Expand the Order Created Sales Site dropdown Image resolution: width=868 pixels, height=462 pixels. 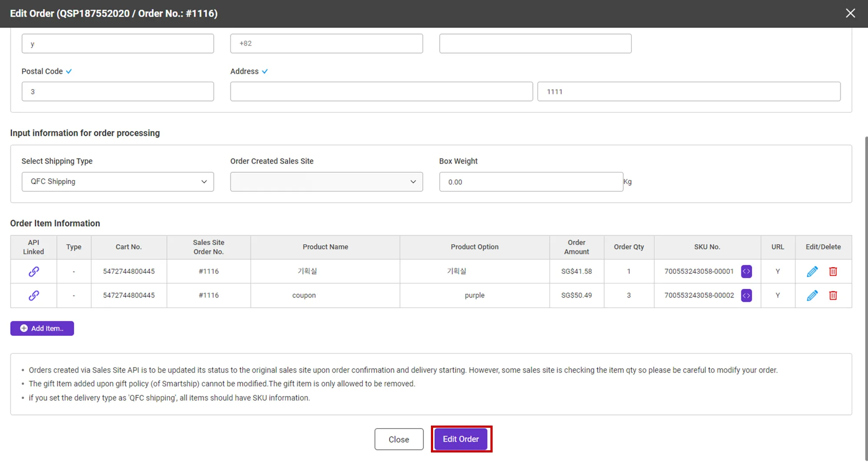pos(326,182)
